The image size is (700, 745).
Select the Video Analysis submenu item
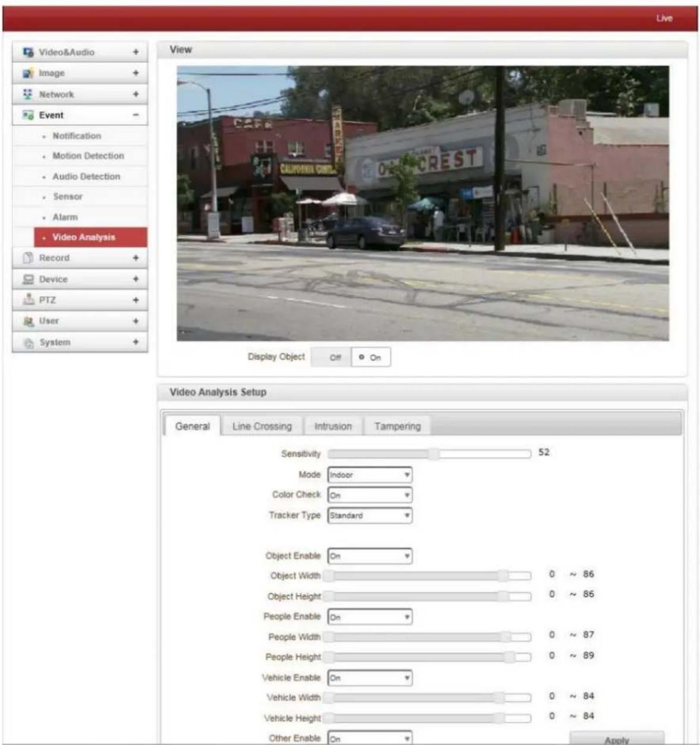tap(90, 237)
